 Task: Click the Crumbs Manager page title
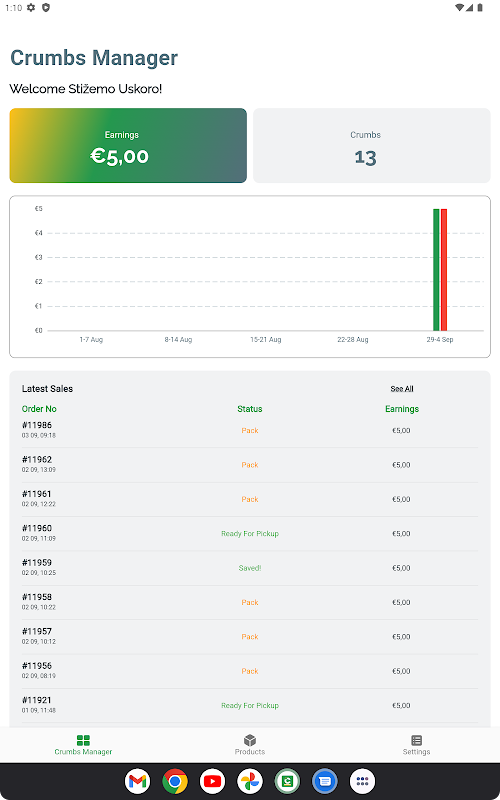[94, 58]
